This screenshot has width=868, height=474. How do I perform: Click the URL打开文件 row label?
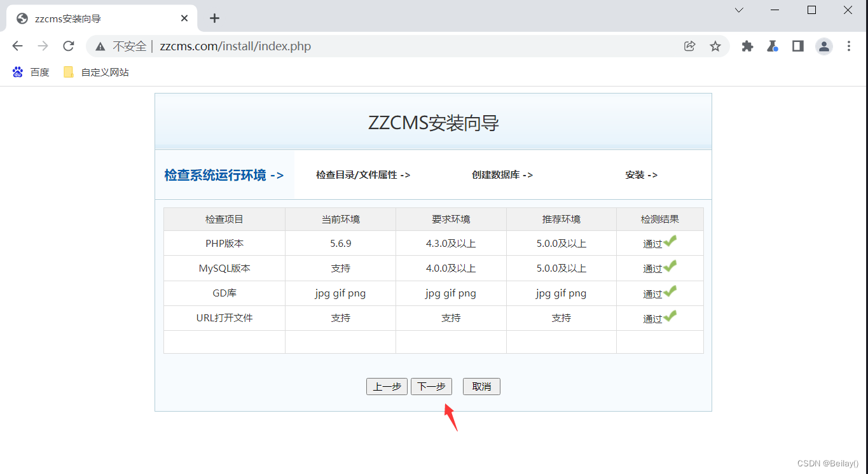pos(224,318)
